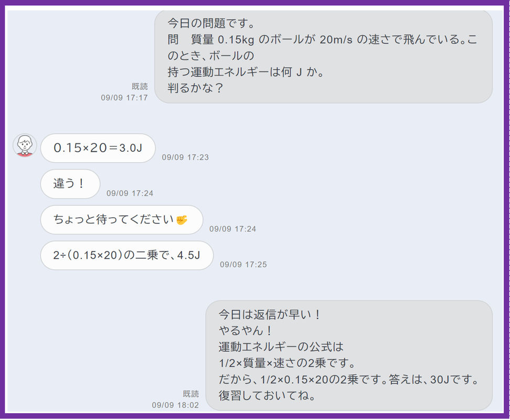Click the '2÷(0.15×20)の二乗で、4.5J' message
The height and width of the screenshot is (420, 510).
pos(127,255)
